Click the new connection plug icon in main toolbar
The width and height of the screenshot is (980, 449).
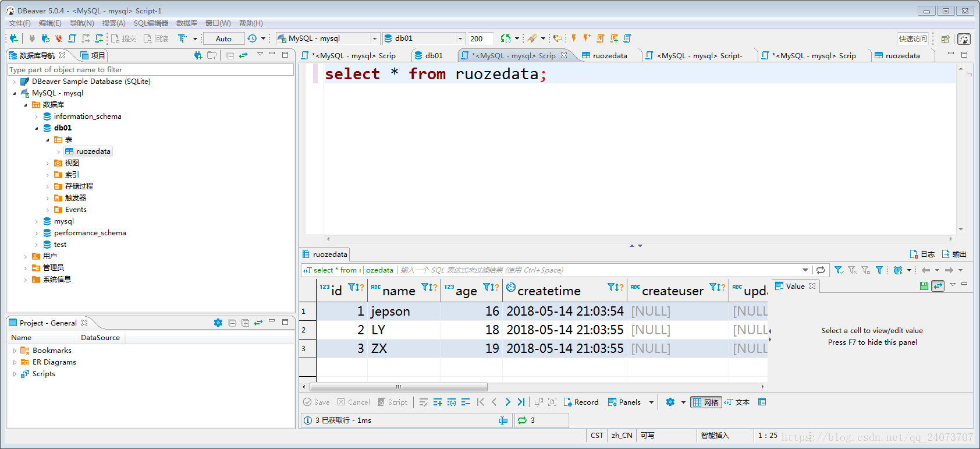(13, 38)
